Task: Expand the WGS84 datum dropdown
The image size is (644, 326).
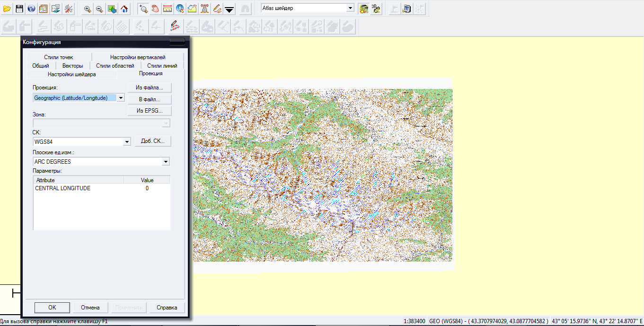Action: [126, 141]
